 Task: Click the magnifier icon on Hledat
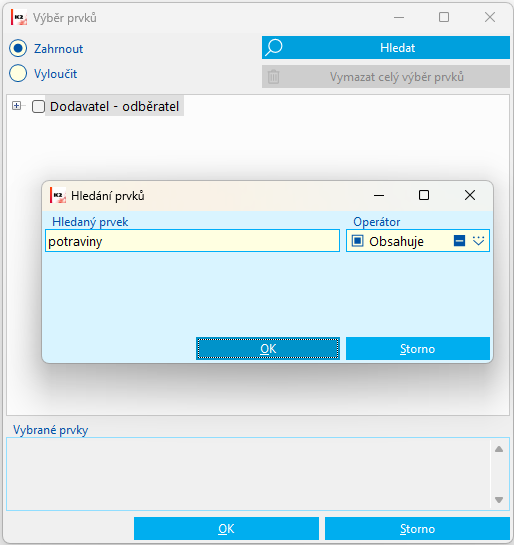274,47
